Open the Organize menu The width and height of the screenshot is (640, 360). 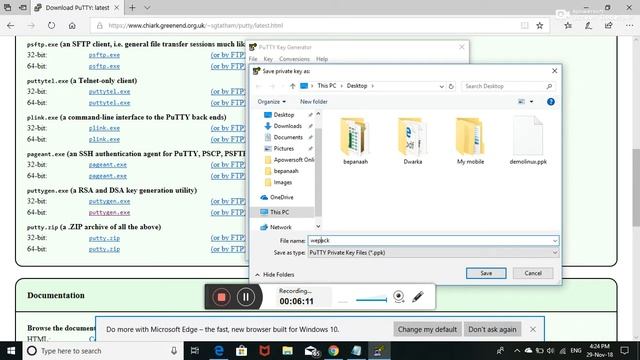271,102
